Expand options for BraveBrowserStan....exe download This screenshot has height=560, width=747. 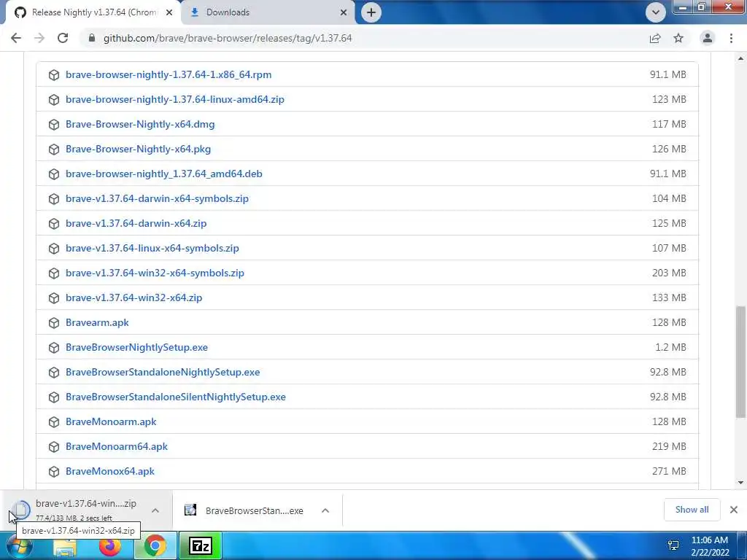tap(325, 510)
